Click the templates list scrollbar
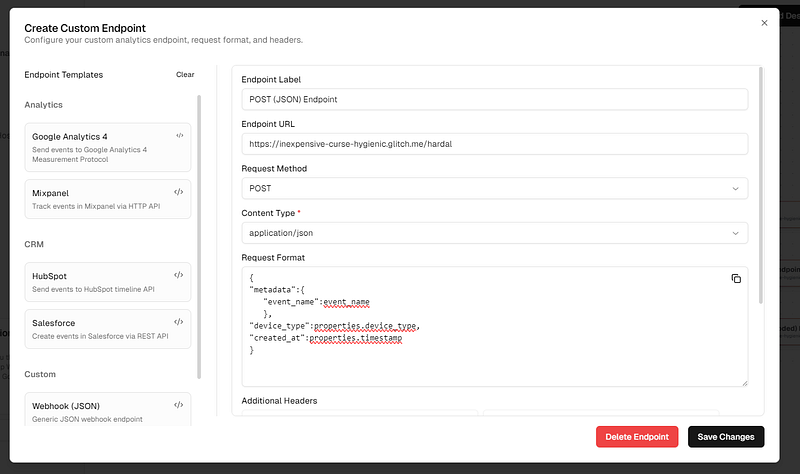The height and width of the screenshot is (474, 800). click(x=199, y=237)
